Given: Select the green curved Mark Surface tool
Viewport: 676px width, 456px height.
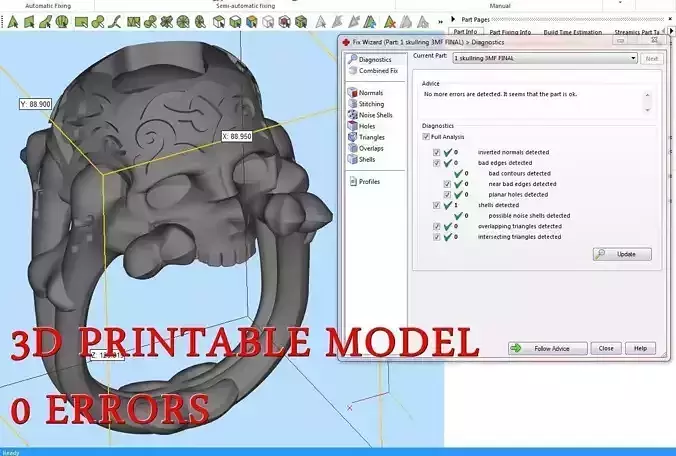Looking at the screenshot, I should click(x=46, y=22).
